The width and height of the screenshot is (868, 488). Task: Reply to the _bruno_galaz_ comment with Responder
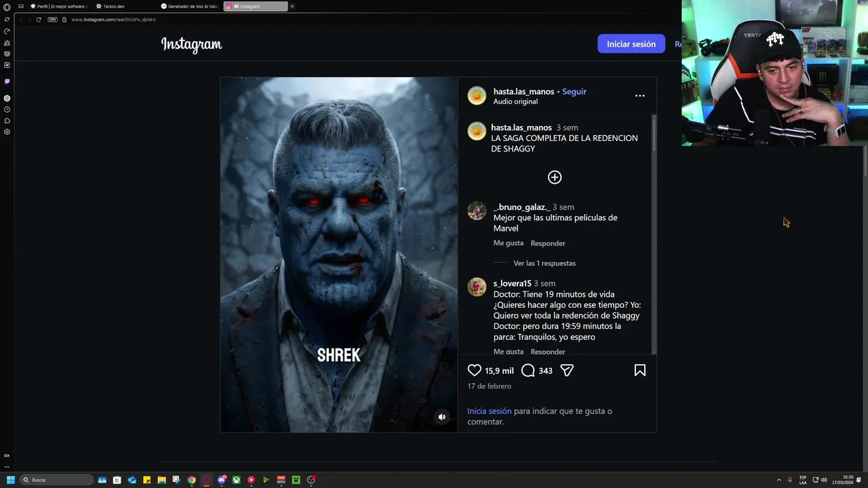pos(548,243)
